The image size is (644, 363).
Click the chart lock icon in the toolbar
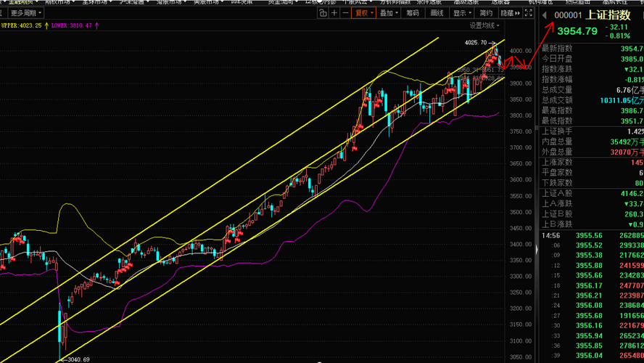323,13
